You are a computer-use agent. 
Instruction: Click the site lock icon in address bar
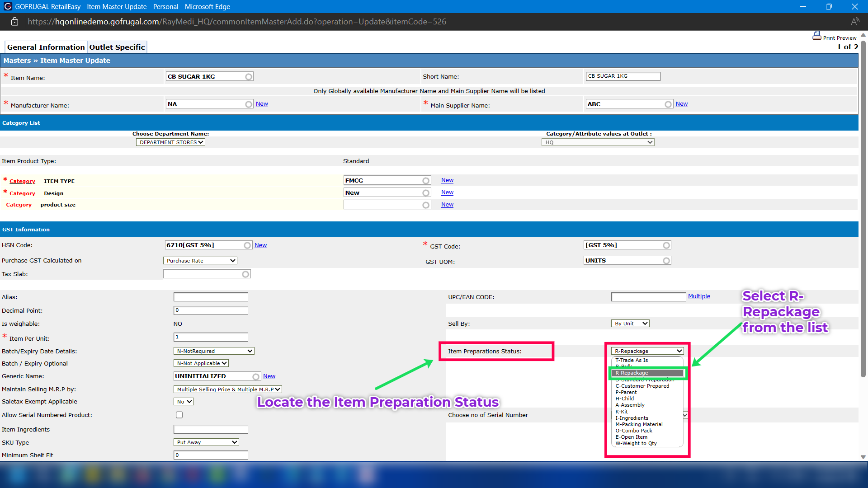coord(14,22)
